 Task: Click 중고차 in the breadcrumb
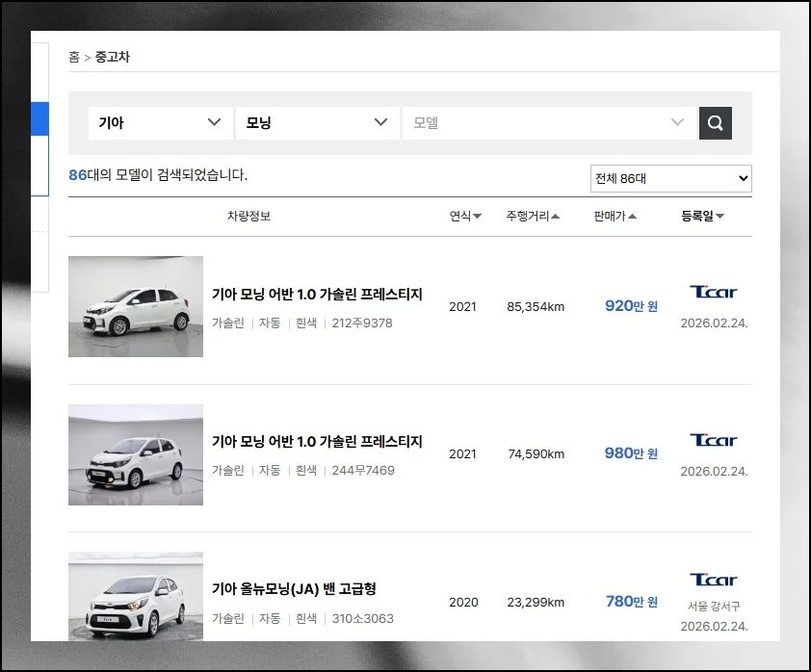[112, 58]
